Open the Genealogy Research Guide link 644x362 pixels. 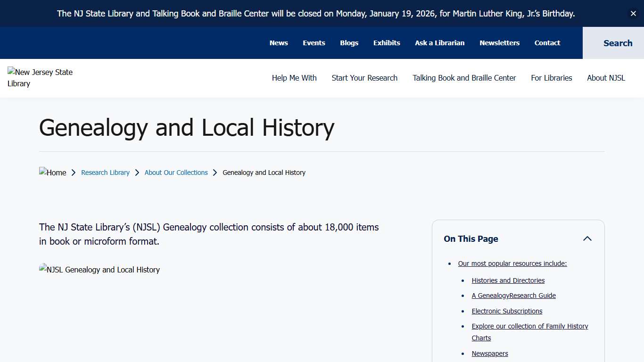point(513,296)
